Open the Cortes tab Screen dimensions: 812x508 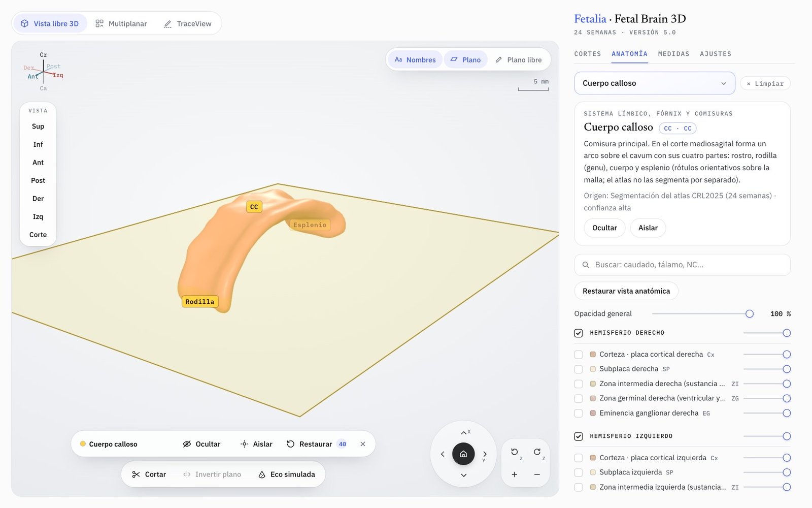point(588,54)
